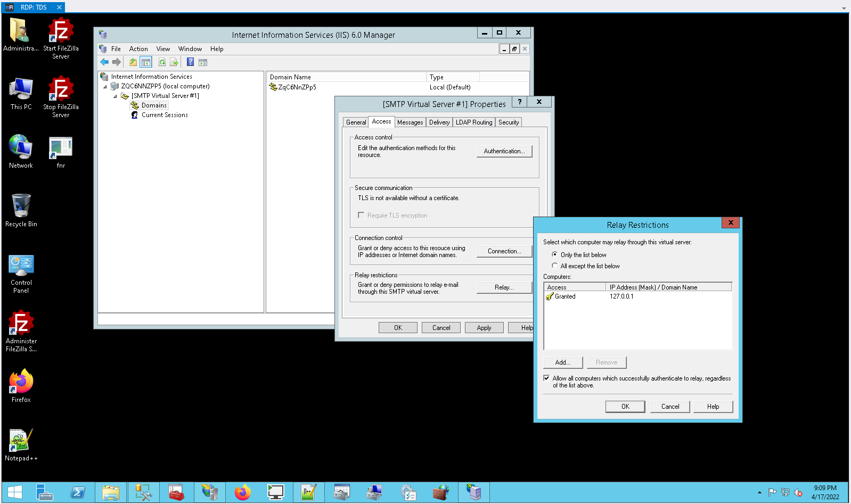This screenshot has width=851, height=504.
Task: Show hidden tray icons arrow
Action: (x=759, y=492)
